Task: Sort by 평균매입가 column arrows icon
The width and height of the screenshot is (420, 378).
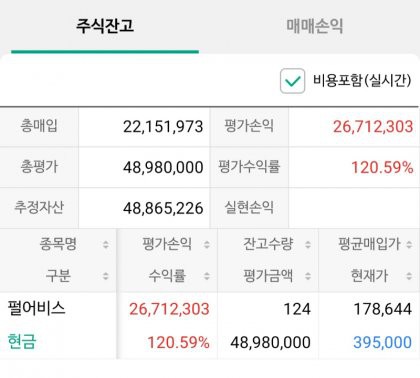Action: 409,245
